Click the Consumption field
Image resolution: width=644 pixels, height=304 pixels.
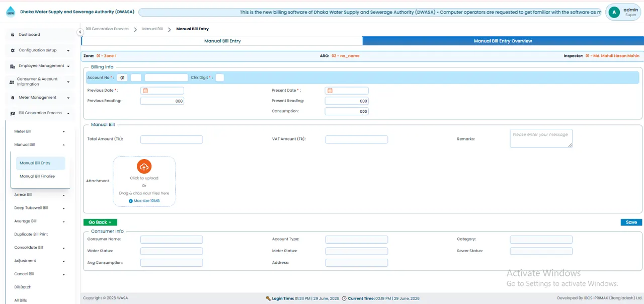pyautogui.click(x=347, y=111)
